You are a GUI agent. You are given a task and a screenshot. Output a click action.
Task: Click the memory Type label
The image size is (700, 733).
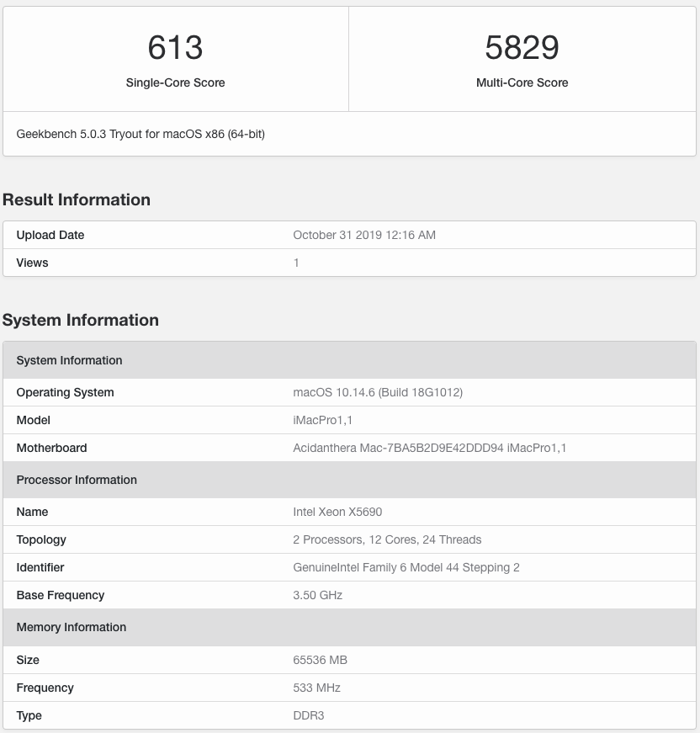(x=29, y=715)
